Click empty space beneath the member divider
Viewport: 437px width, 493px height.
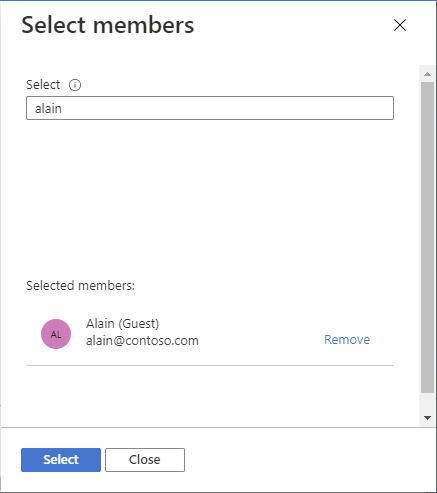[x=210, y=395]
